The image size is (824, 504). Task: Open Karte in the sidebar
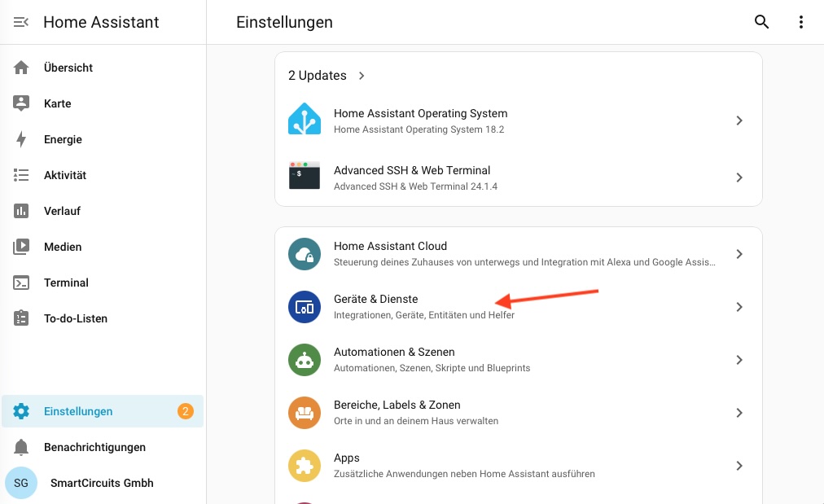pos(57,103)
